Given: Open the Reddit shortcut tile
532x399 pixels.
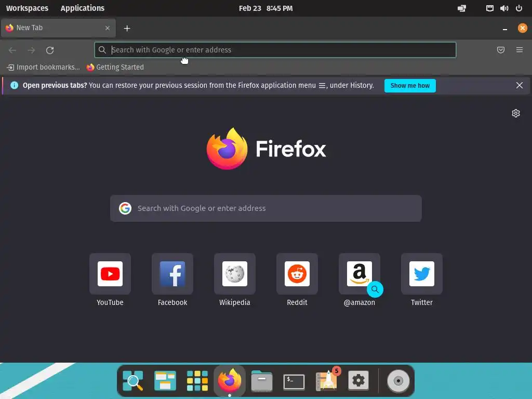Looking at the screenshot, I should (297, 274).
